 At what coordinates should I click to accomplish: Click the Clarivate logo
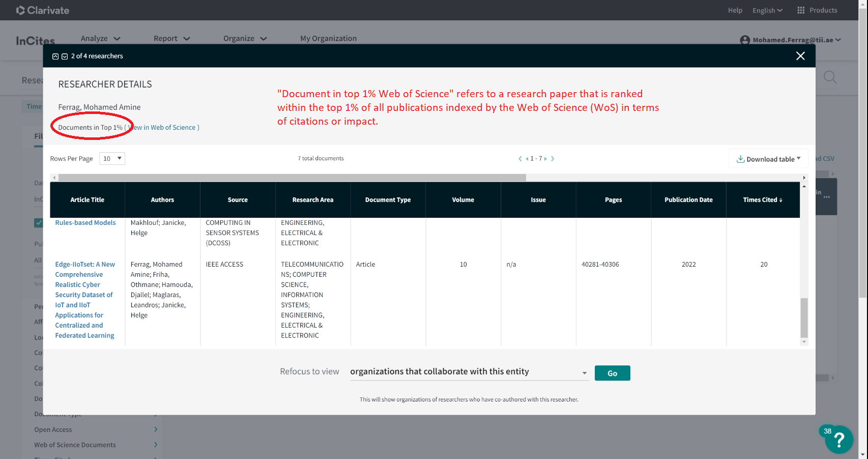click(43, 10)
